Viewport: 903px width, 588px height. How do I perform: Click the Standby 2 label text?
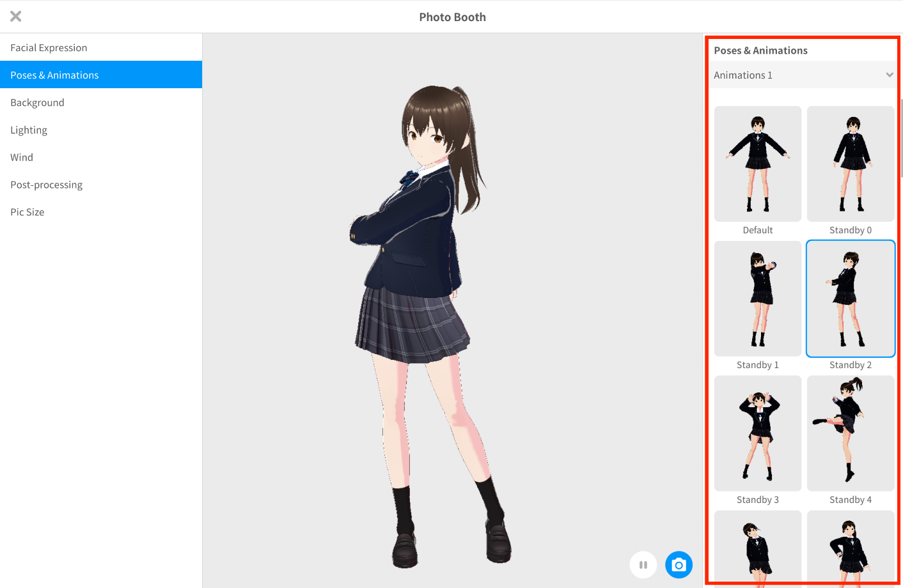[x=851, y=365]
